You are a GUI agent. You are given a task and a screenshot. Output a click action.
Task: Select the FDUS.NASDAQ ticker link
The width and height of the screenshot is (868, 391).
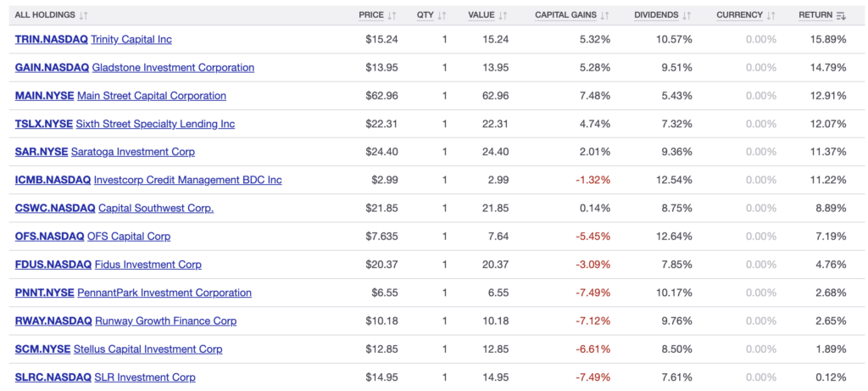tap(53, 265)
